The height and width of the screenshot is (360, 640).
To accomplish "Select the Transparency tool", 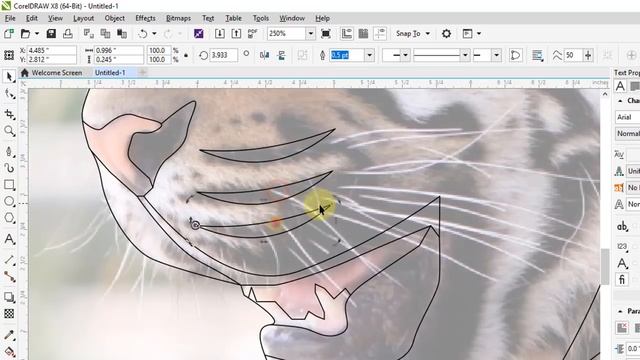I will [9, 313].
